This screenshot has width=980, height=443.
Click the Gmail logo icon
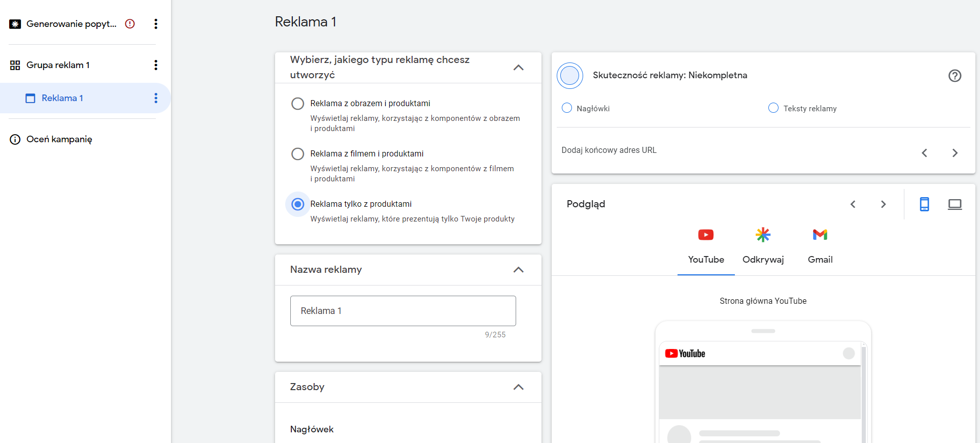820,234
